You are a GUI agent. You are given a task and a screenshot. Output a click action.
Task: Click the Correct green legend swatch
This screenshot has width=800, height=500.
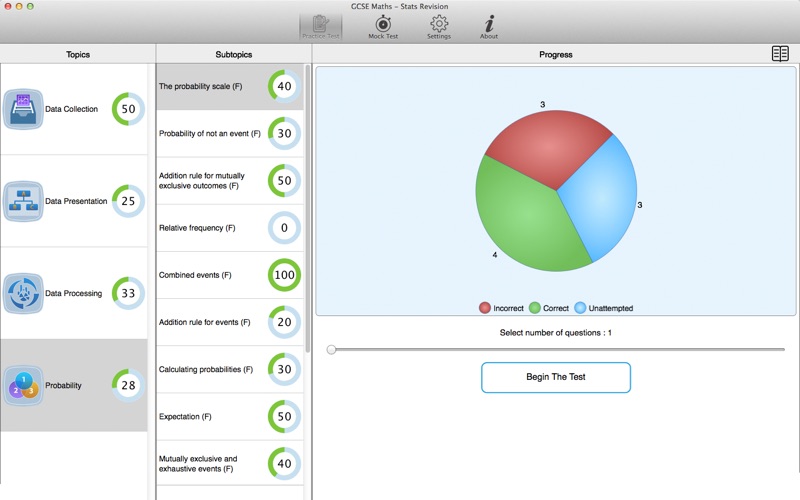[535, 308]
